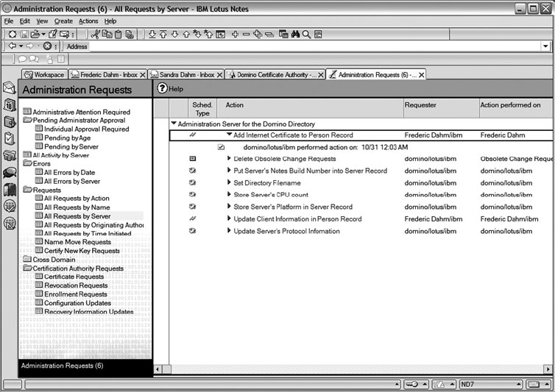Click the Stop circle-X navigation icon
Image resolution: width=555 pixels, height=392 pixels.
[x=47, y=46]
